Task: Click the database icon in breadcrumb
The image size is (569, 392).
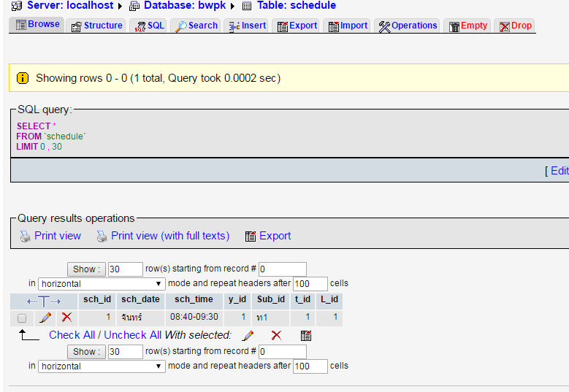Action: 134,6
